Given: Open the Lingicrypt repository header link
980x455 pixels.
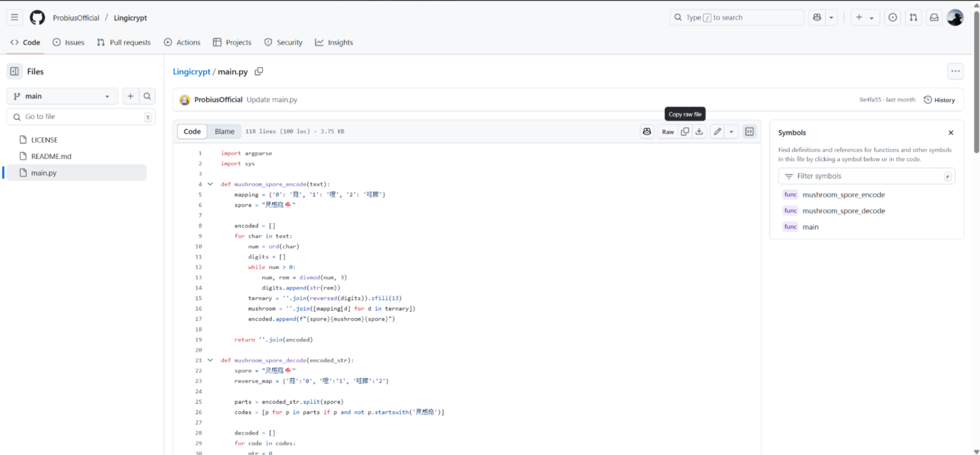Looking at the screenshot, I should click(x=130, y=18).
